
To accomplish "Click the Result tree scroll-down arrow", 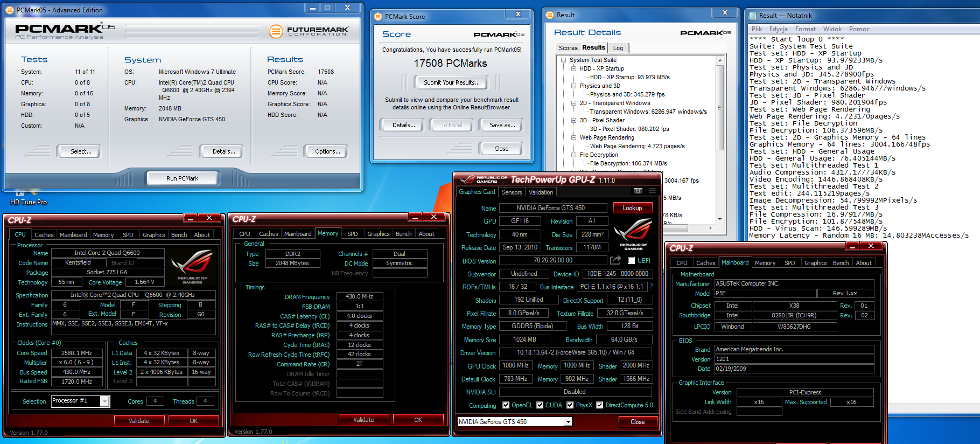I will pyautogui.click(x=720, y=219).
